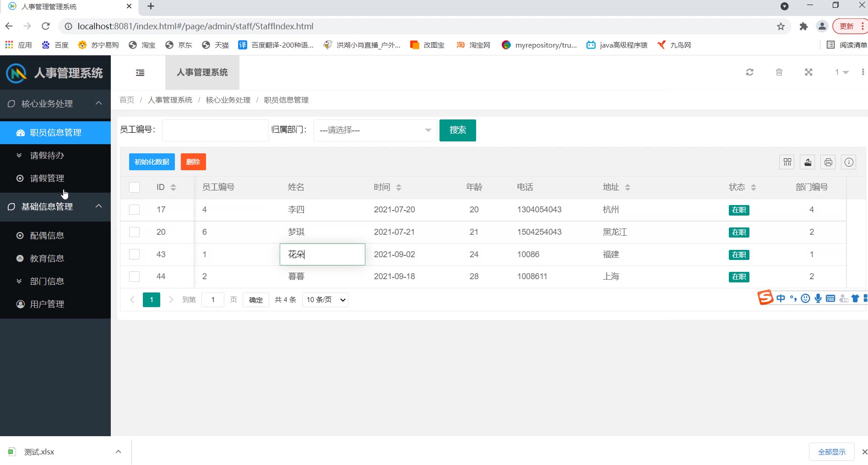Image resolution: width=868 pixels, height=465 pixels.
Task: Check the row with ID 44
Action: point(134,276)
